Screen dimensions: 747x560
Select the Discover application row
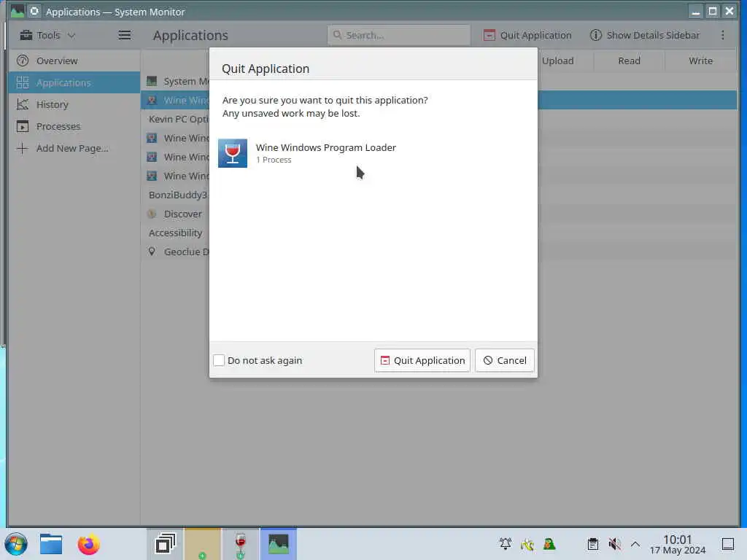(x=175, y=214)
